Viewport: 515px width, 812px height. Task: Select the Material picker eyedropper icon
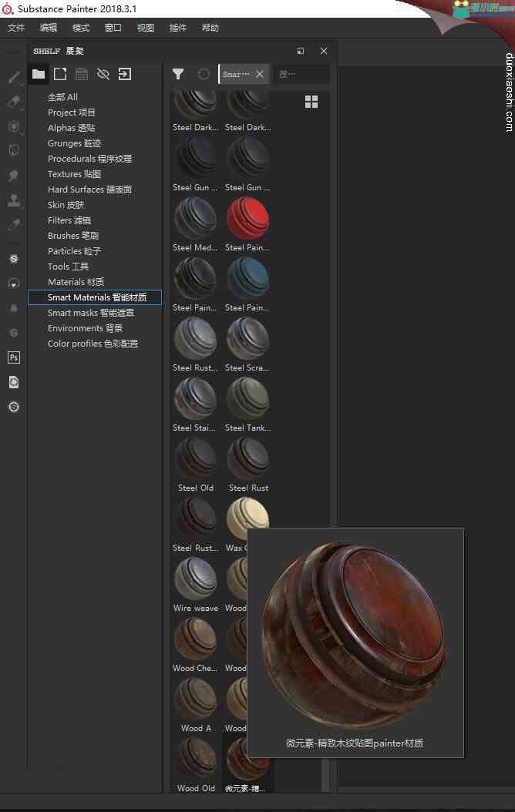14,225
